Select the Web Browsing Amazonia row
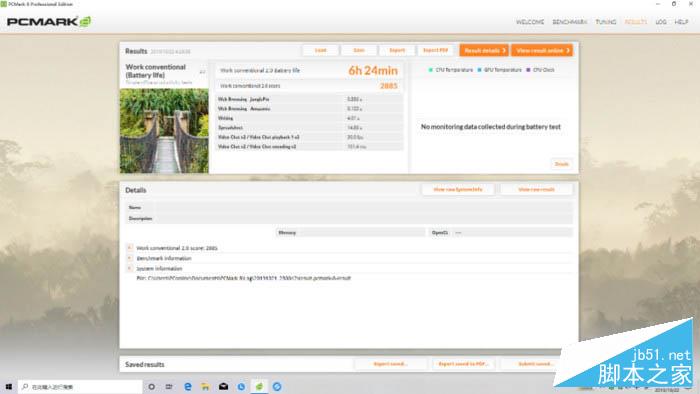This screenshot has width=700, height=394. [x=309, y=108]
